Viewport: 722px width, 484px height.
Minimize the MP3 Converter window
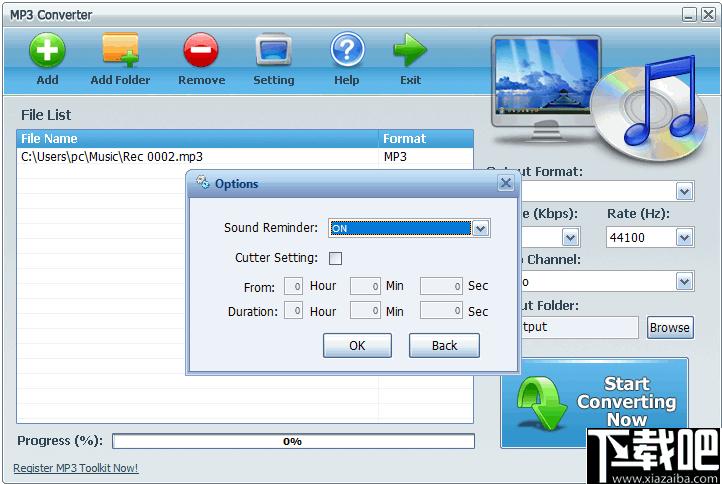[x=689, y=15]
